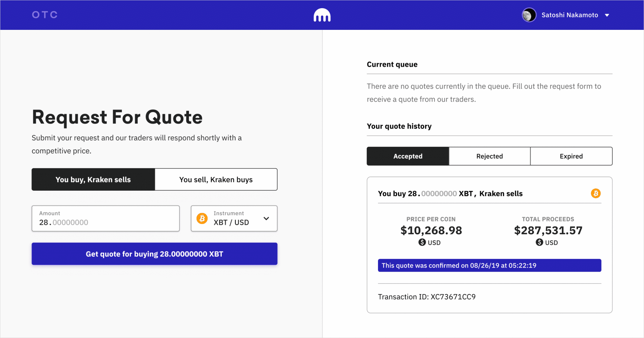Viewport: 644px width, 338px height.
Task: Click the Satoshi Nakamoto username
Action: [x=569, y=15]
